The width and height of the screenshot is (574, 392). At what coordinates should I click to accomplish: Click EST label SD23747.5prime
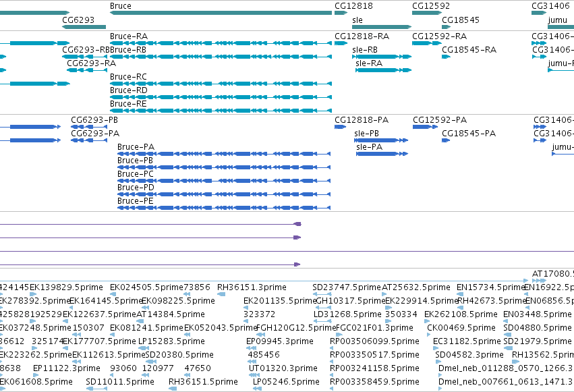click(347, 287)
